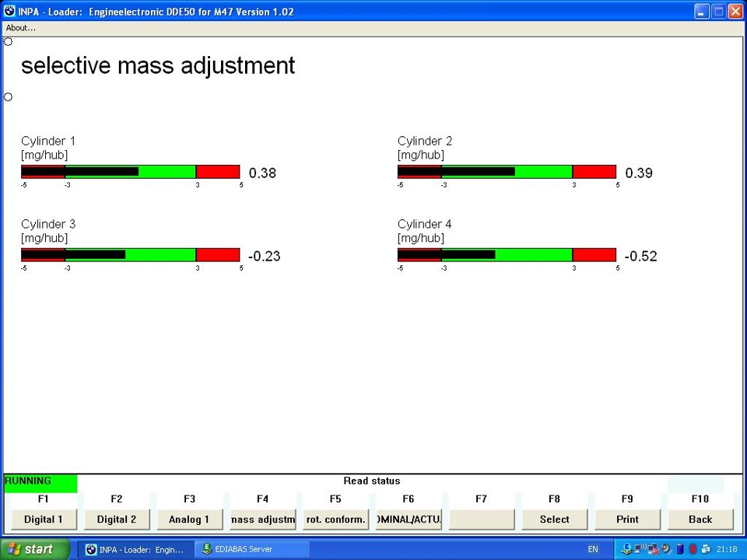Open Digital 2 status page
Screen dimensions: 747x560
point(117,520)
